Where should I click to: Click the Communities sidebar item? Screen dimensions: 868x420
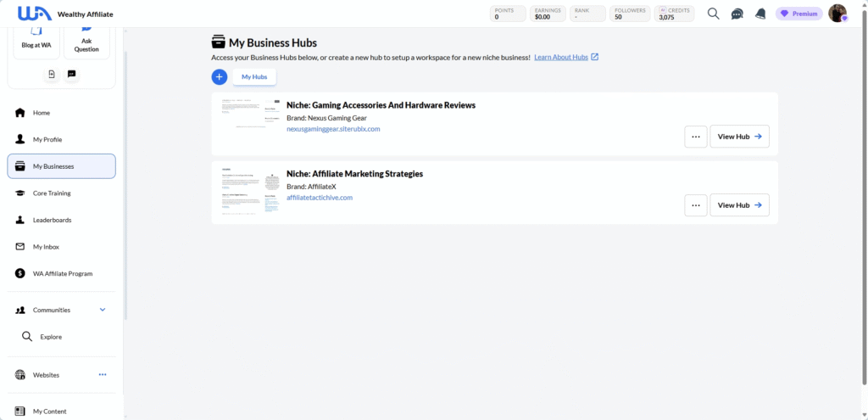point(61,310)
